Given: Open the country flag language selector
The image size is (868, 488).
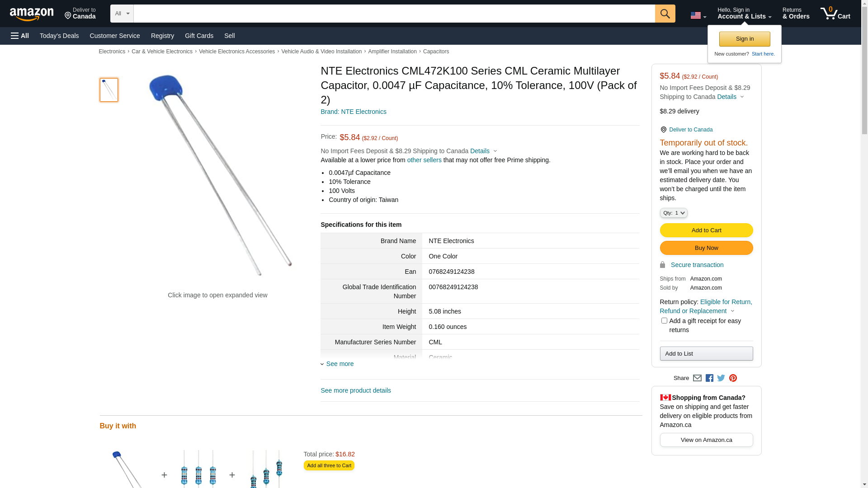Looking at the screenshot, I should pyautogui.click(x=698, y=15).
